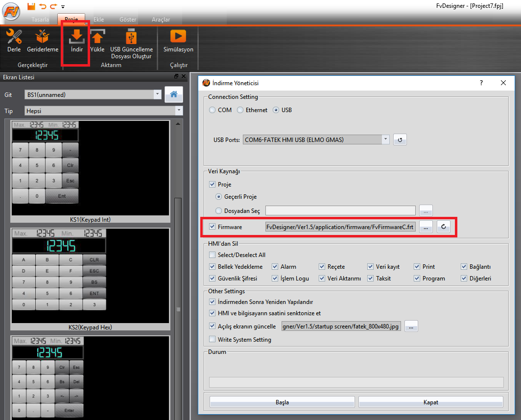Click the Yükle upload icon
The width and height of the screenshot is (521, 420).
tap(97, 37)
